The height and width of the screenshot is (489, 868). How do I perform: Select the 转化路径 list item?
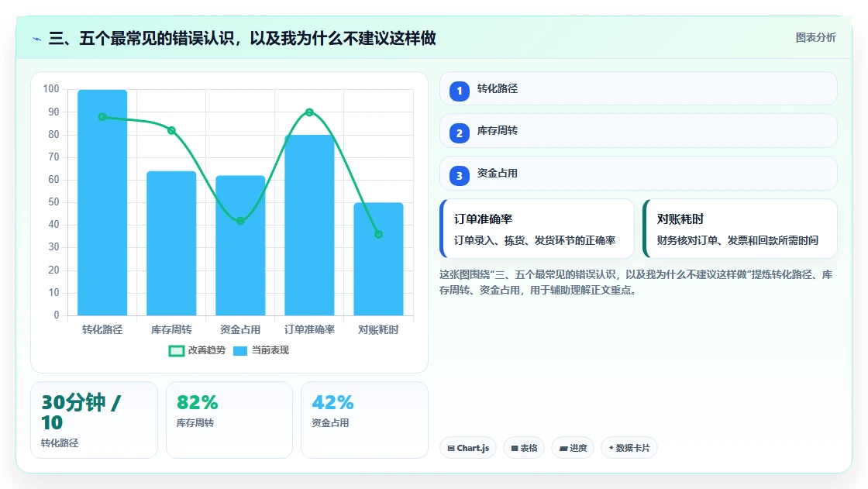click(x=639, y=88)
